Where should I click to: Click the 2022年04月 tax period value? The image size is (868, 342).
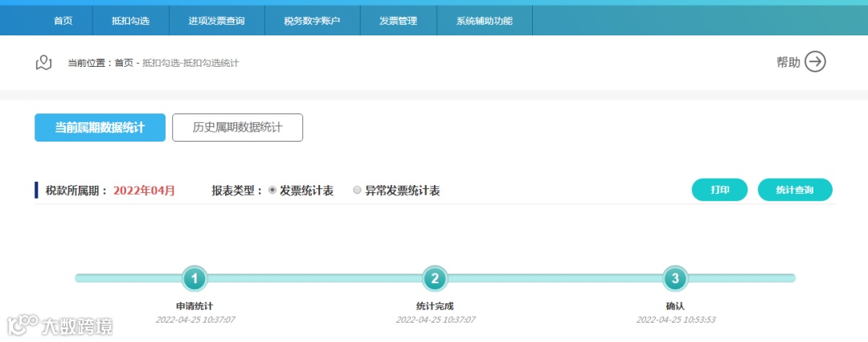145,191
